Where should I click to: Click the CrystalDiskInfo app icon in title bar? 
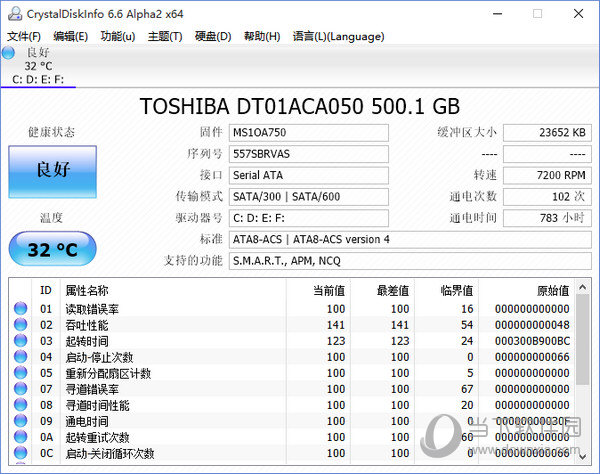15,14
